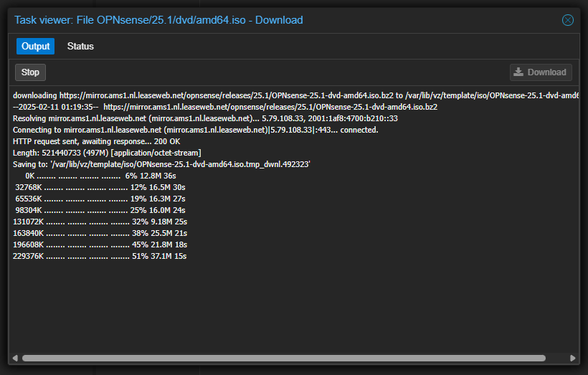Click the horizontal scrollbar thumb

coord(284,358)
